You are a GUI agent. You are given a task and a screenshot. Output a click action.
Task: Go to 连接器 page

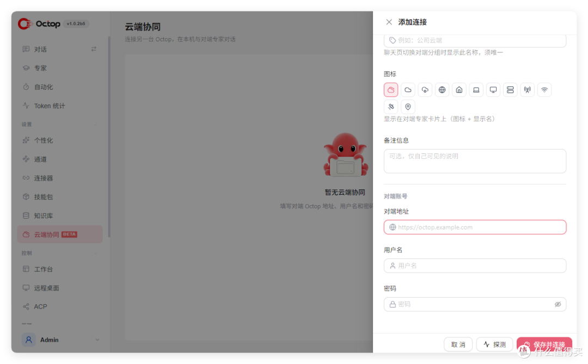pos(60,178)
